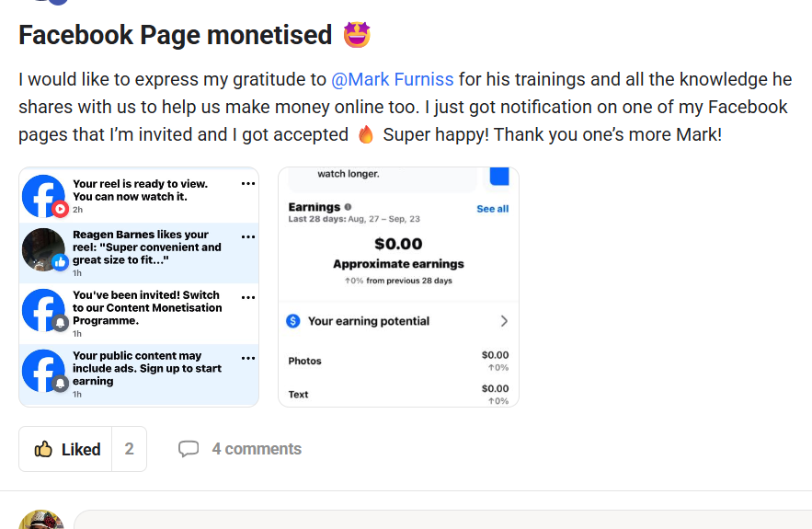Click See all earnings link

(x=492, y=209)
